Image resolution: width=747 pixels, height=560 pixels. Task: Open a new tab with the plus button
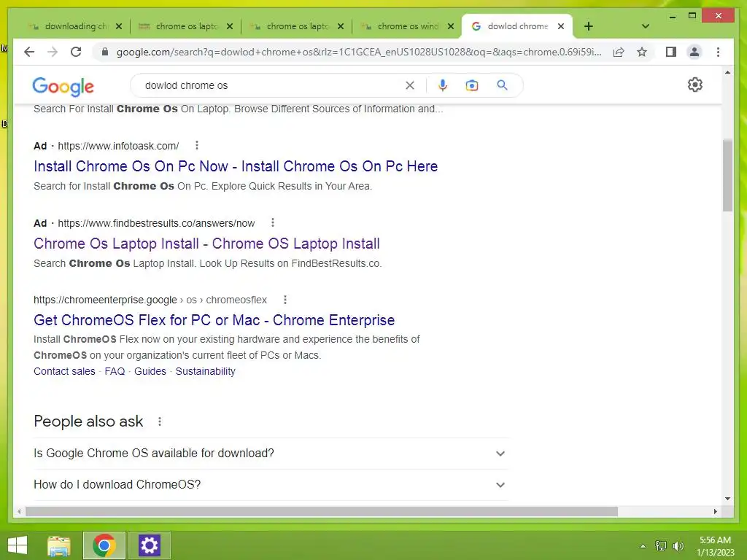tap(589, 26)
